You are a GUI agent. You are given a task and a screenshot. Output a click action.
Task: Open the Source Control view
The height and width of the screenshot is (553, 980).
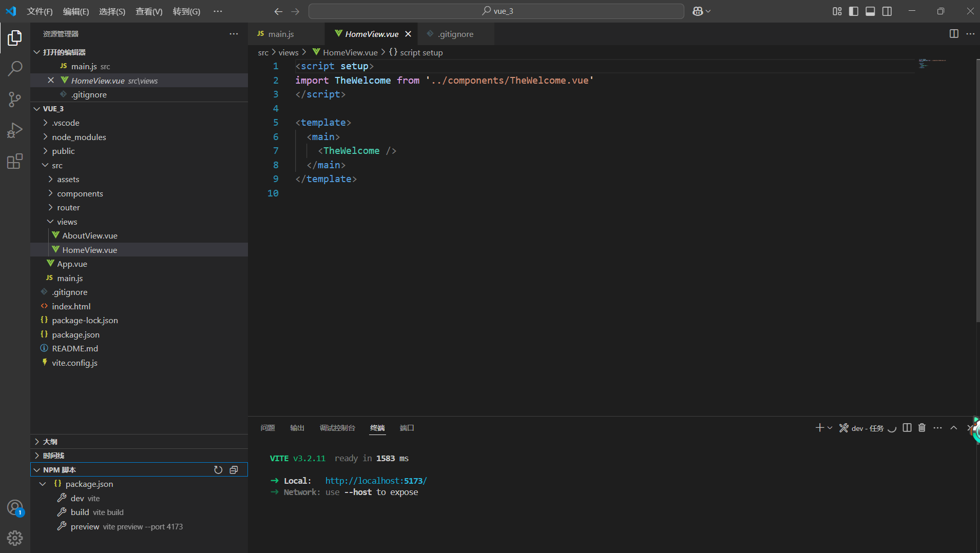[15, 99]
